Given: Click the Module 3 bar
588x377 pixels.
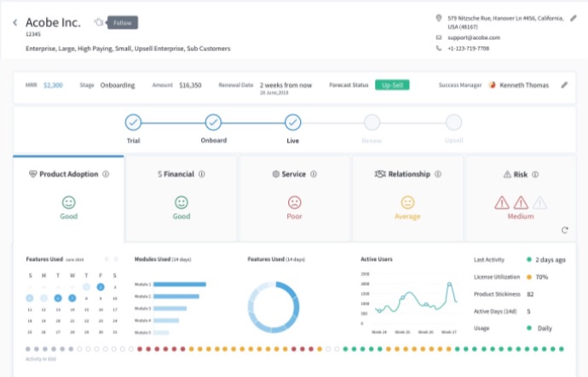Looking at the screenshot, I should [x=170, y=308].
